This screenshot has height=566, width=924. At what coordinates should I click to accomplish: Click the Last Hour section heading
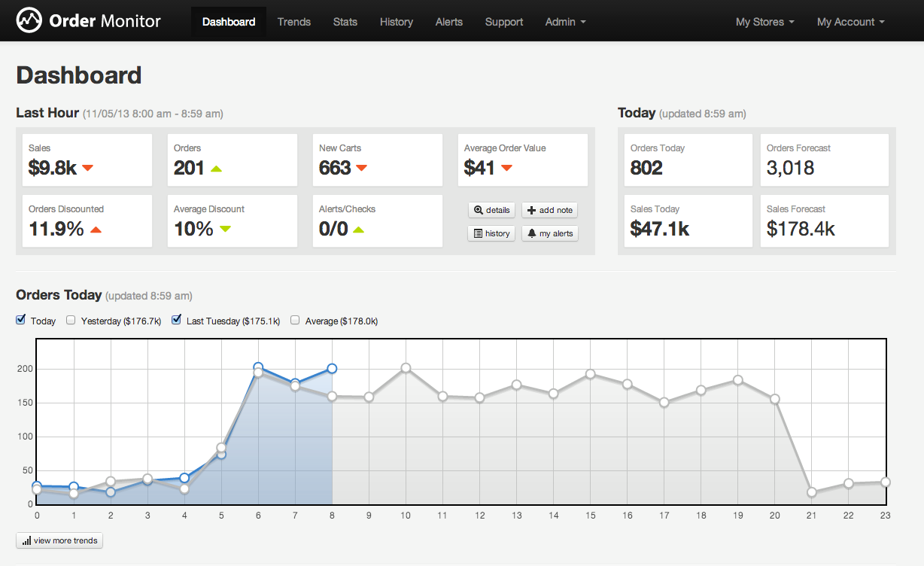click(x=47, y=113)
